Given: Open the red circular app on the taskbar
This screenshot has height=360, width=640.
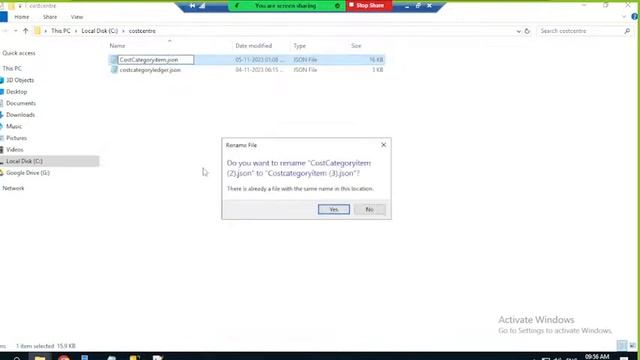Looking at the screenshot, I should pyautogui.click(x=64, y=357).
